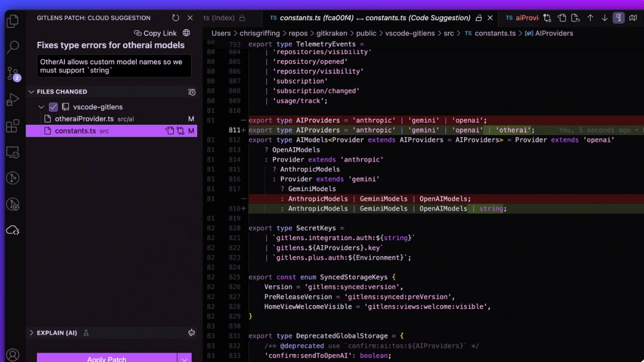Click the compare changes icon on constants.ts row
The width and height of the screenshot is (644, 362).
pyautogui.click(x=180, y=131)
